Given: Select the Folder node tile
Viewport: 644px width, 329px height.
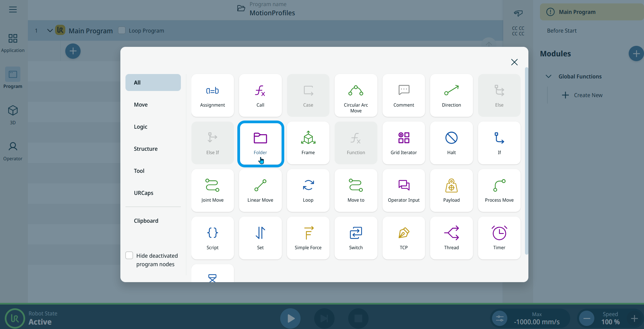Looking at the screenshot, I should click(260, 143).
